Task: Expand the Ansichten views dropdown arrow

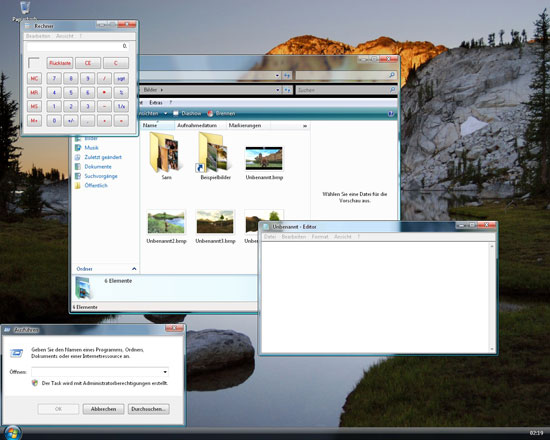Action: [166, 113]
